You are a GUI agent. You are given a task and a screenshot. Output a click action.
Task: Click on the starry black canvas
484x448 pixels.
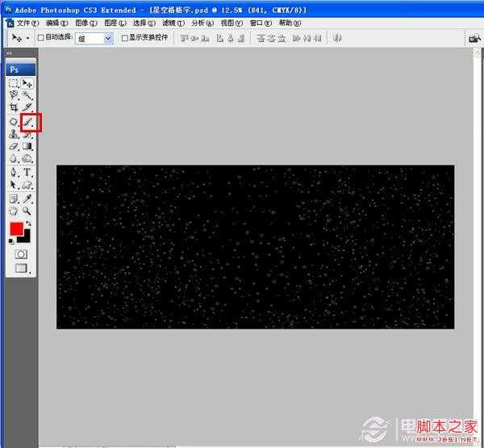[255, 246]
